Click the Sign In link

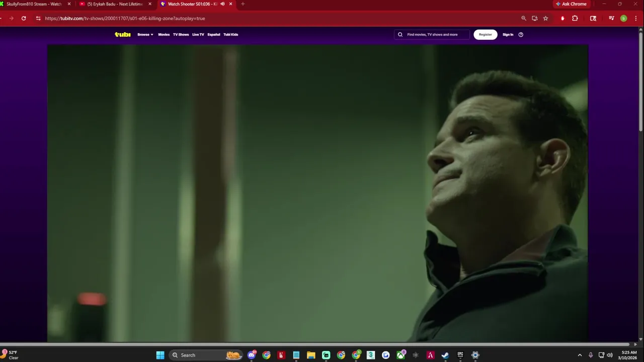pyautogui.click(x=508, y=35)
